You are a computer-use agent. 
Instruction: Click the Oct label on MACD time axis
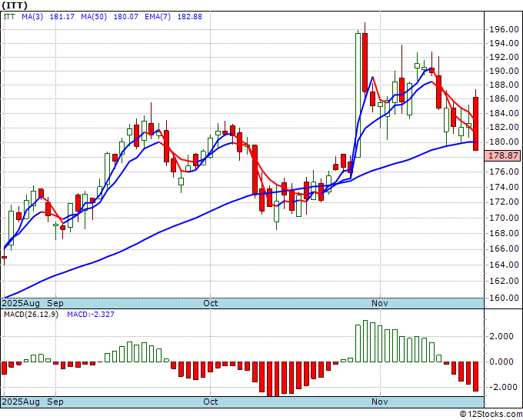(x=211, y=402)
